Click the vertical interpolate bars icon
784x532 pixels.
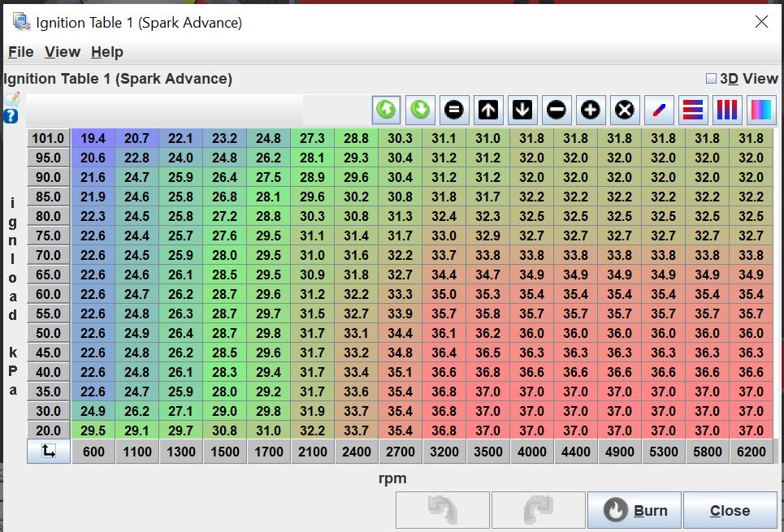point(727,110)
